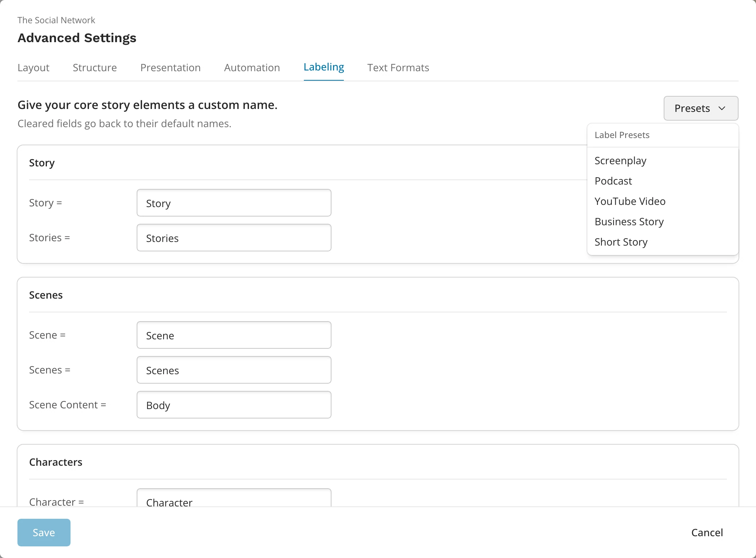Screen dimensions: 756x558
Task: Select the Business Story preset
Action: tap(663, 222)
